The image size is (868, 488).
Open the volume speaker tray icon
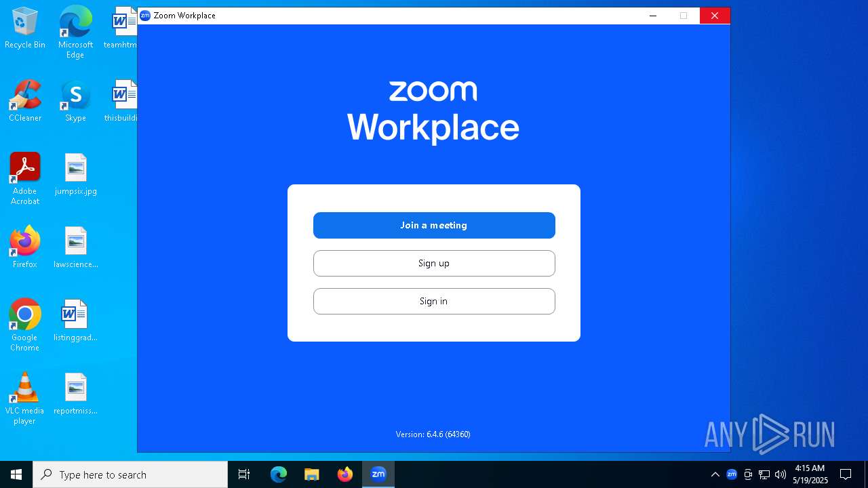(x=781, y=474)
